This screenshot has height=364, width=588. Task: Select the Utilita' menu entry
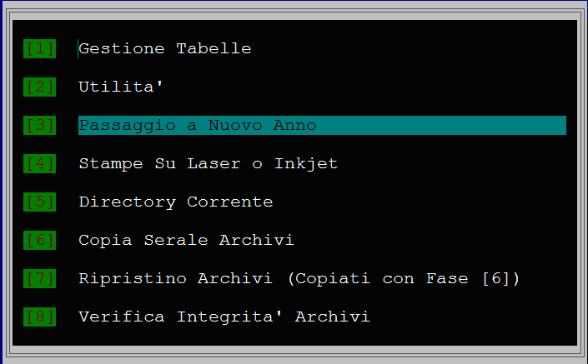(x=121, y=87)
